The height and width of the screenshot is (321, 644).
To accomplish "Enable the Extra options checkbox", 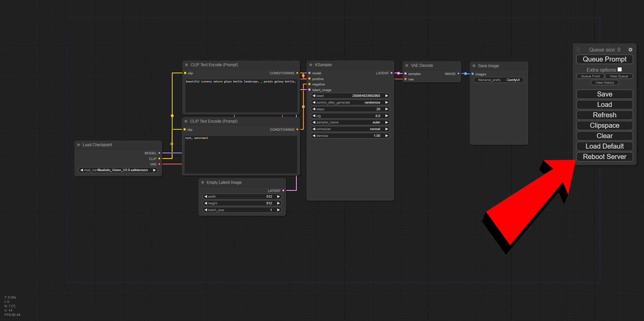I will (x=619, y=70).
